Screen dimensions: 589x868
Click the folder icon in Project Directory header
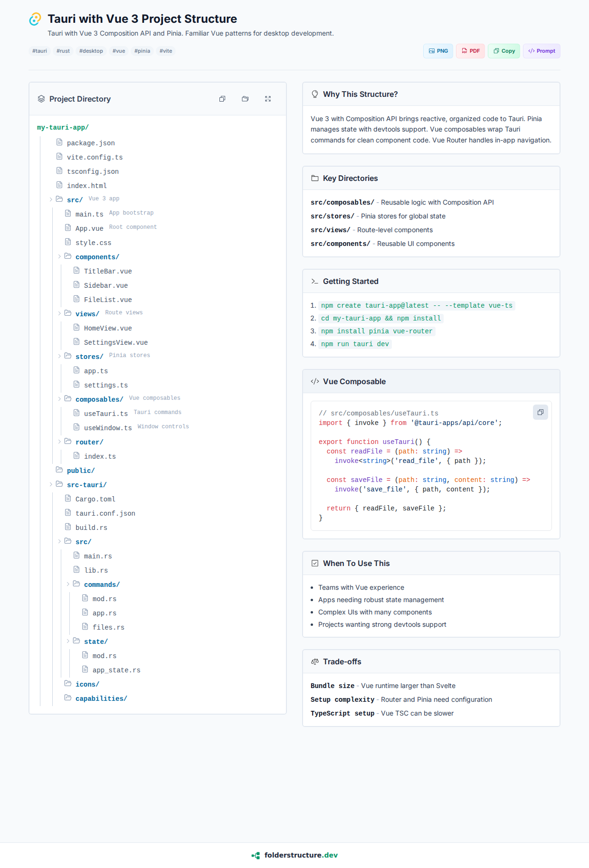pos(245,99)
